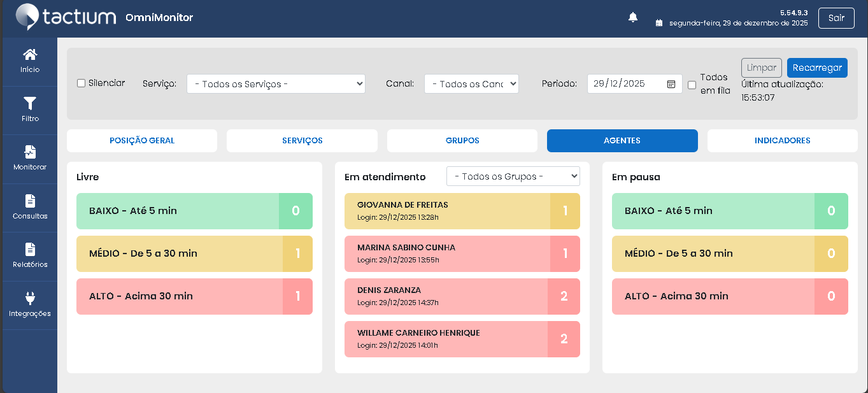
Task: Open the calendar picker in Período field
Action: (671, 84)
